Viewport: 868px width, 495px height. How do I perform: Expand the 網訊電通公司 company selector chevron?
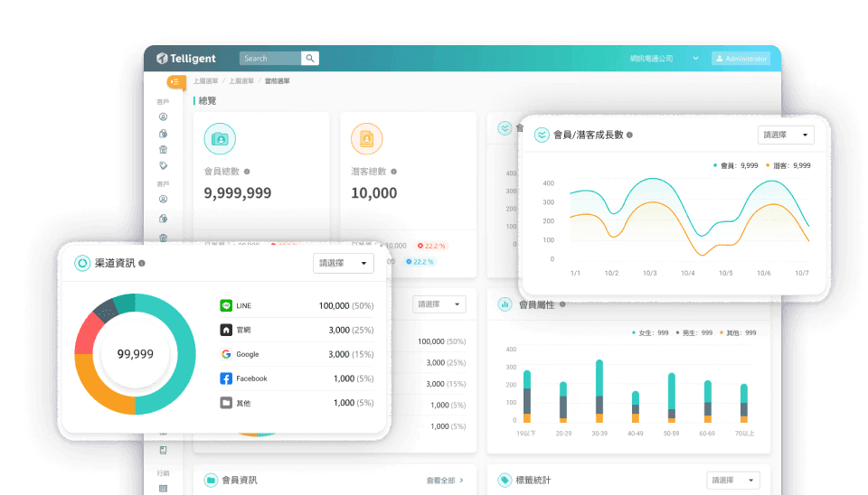(696, 58)
